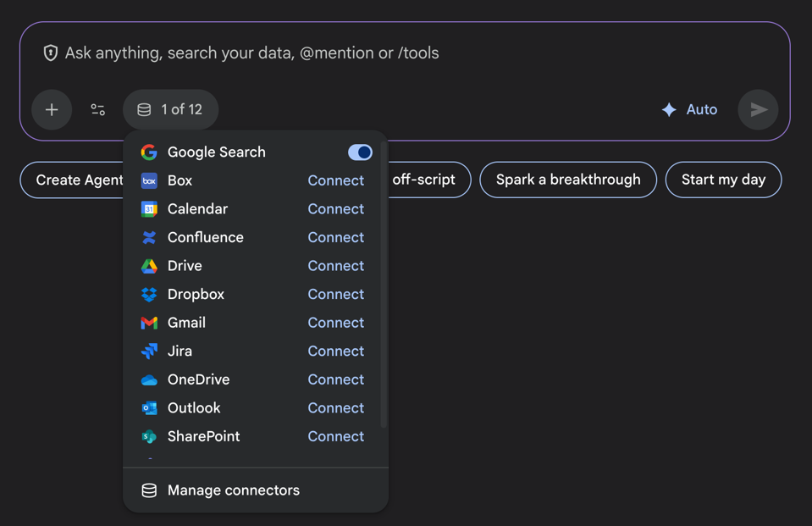Screen dimensions: 812x526
Task: Click the plus add attachment button
Action: click(52, 110)
